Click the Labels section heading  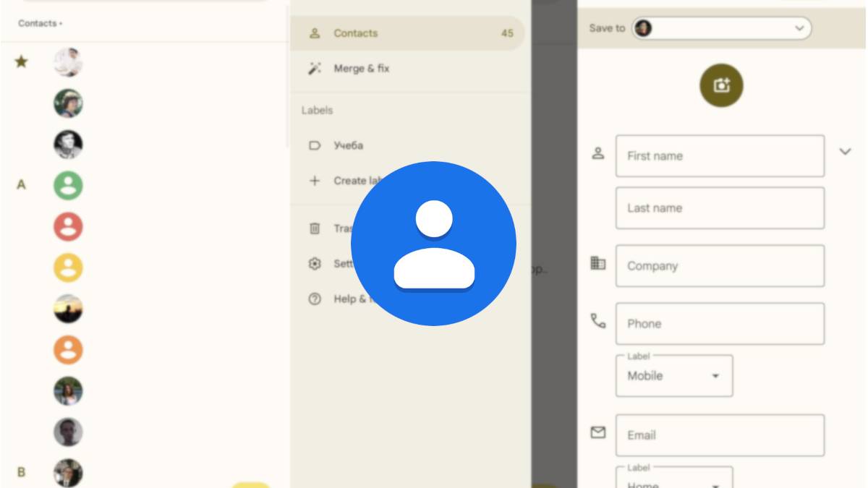(x=317, y=111)
